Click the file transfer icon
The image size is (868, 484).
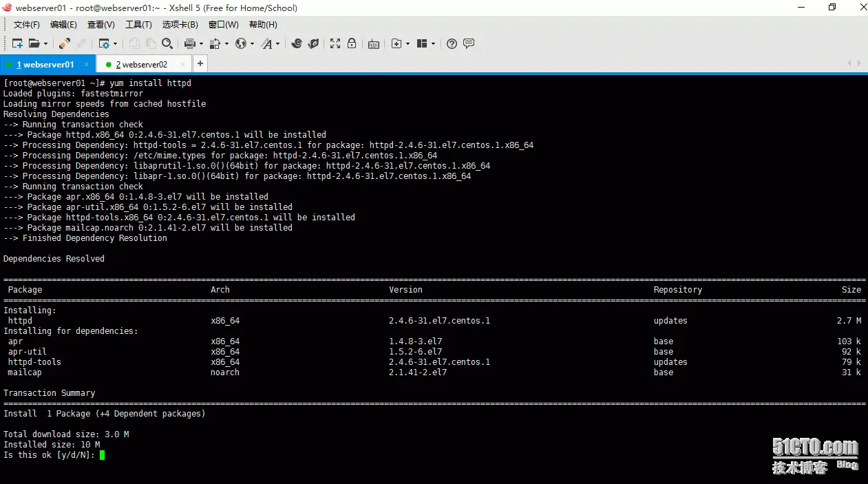(x=215, y=43)
